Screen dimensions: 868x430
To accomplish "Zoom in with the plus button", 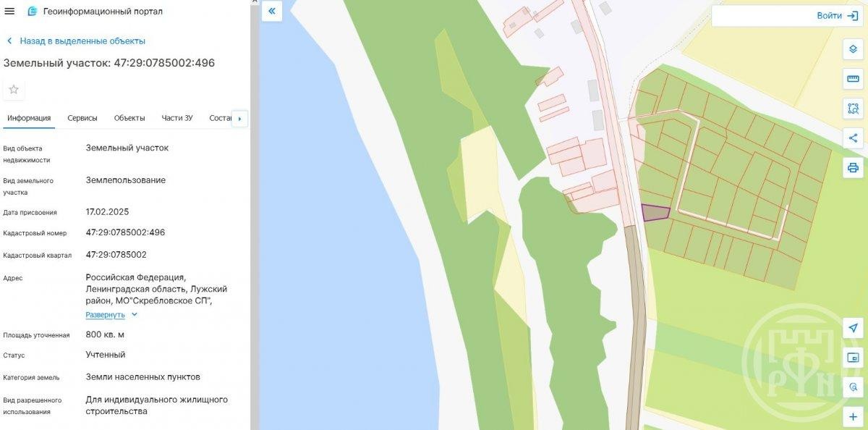I will click(853, 417).
